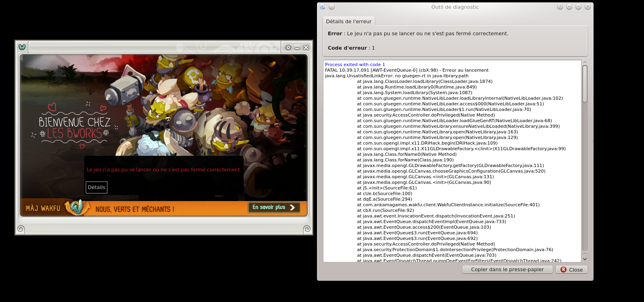Click the 'at jS.<init>(SourceFile:61)' line
This screenshot has width=644, height=302.
point(387,188)
